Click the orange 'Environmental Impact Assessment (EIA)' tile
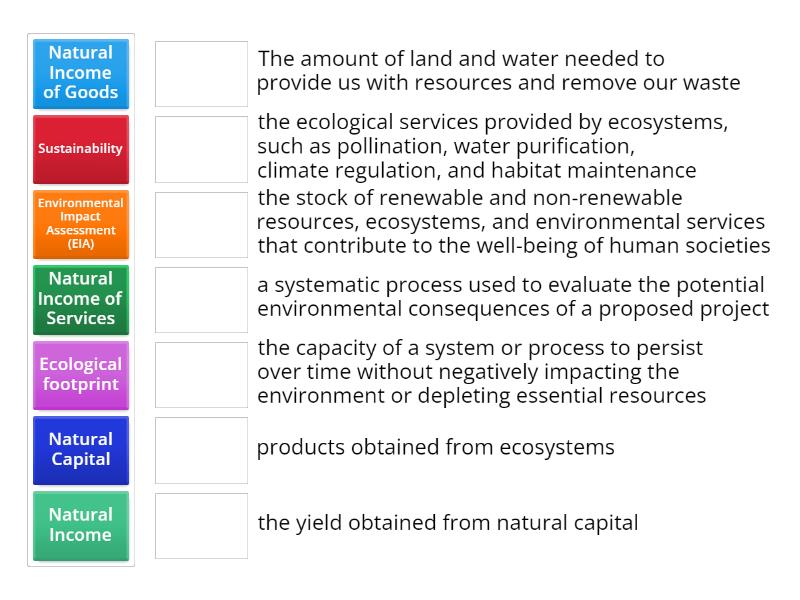Viewport: 800px width, 600px height. pyautogui.click(x=80, y=223)
